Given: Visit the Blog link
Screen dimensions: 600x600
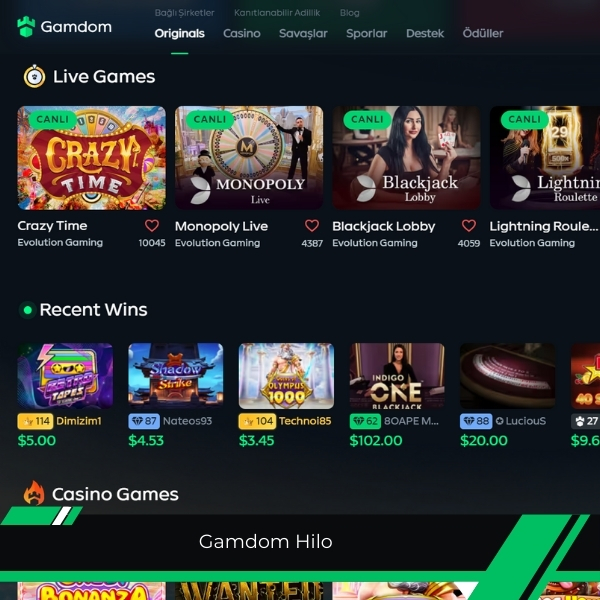Looking at the screenshot, I should coord(350,13).
